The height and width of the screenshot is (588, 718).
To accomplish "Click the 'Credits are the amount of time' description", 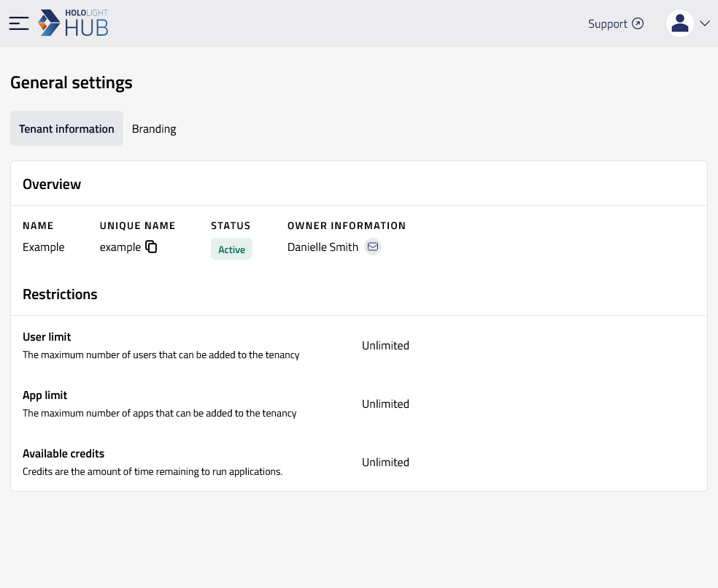I will click(x=153, y=472).
